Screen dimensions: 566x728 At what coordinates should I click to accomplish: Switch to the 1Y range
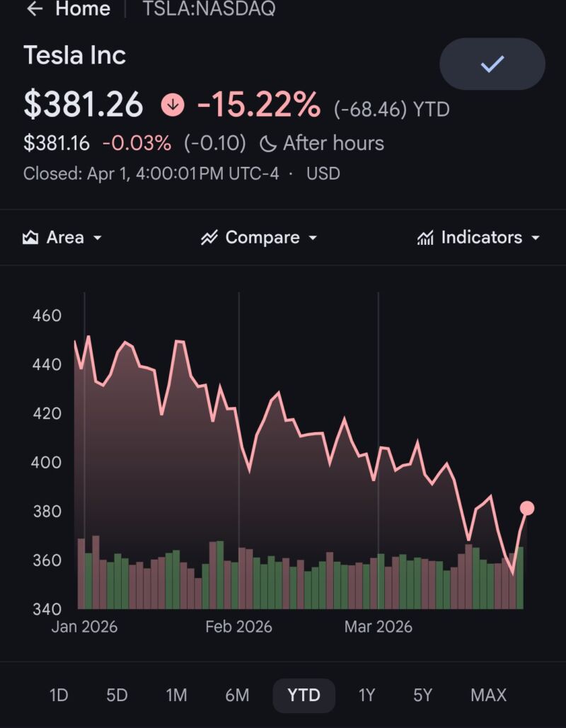pyautogui.click(x=366, y=695)
